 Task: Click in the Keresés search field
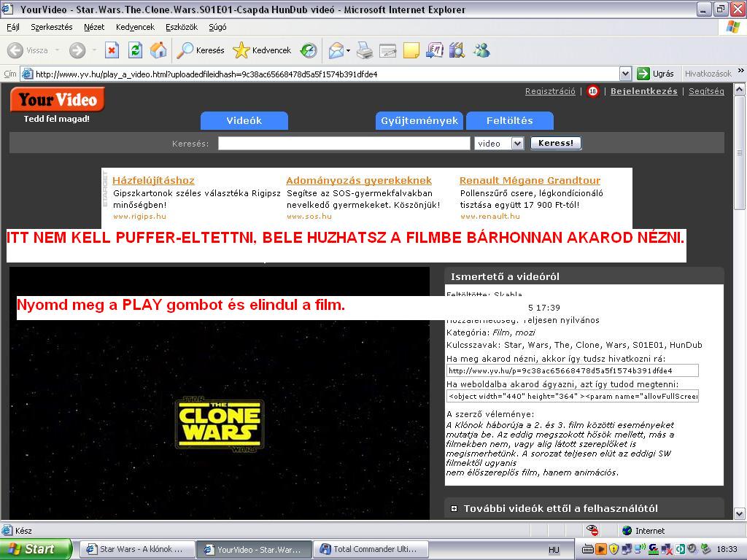[x=344, y=144]
